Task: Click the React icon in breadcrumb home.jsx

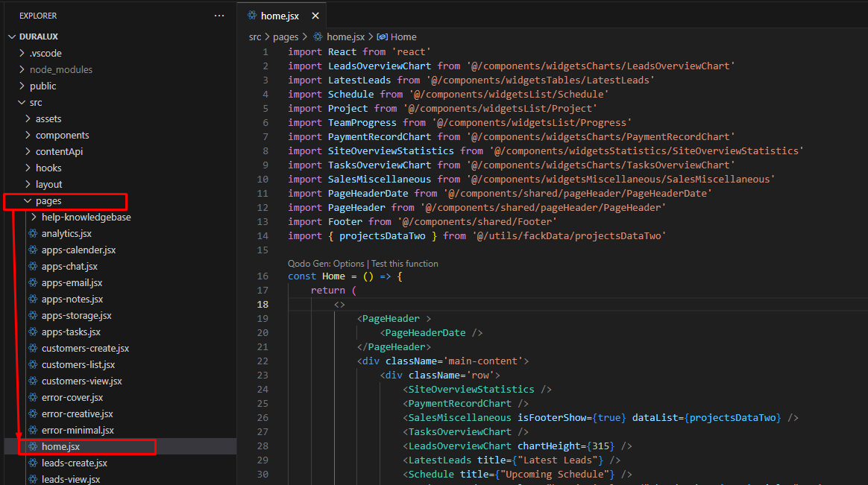Action: 318,37
